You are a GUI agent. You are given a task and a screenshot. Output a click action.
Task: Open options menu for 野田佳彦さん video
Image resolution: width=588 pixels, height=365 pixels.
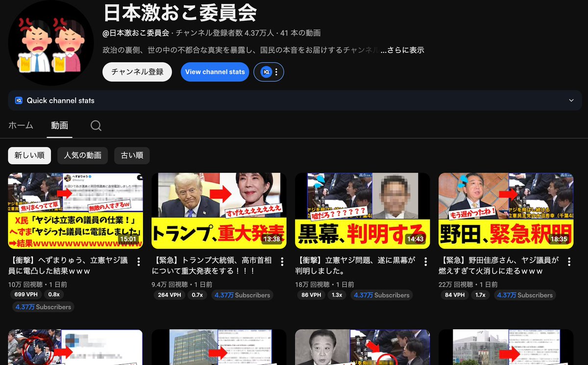tap(569, 262)
